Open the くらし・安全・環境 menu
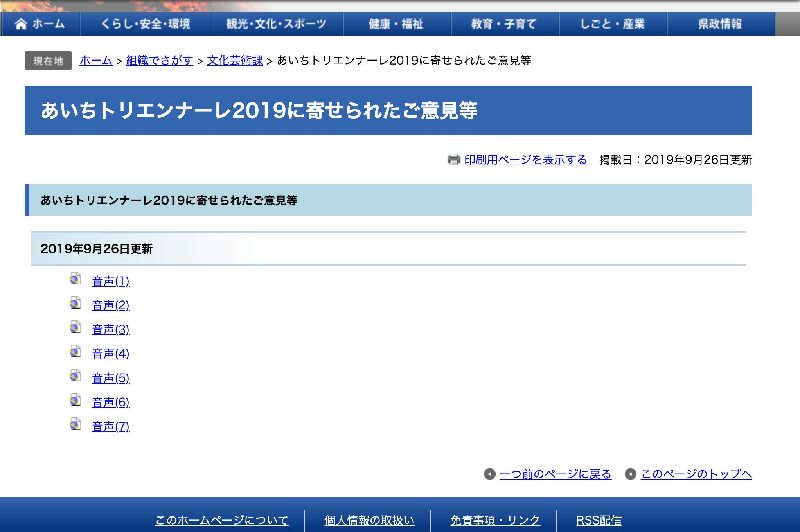The height and width of the screenshot is (532, 800). pos(146,24)
